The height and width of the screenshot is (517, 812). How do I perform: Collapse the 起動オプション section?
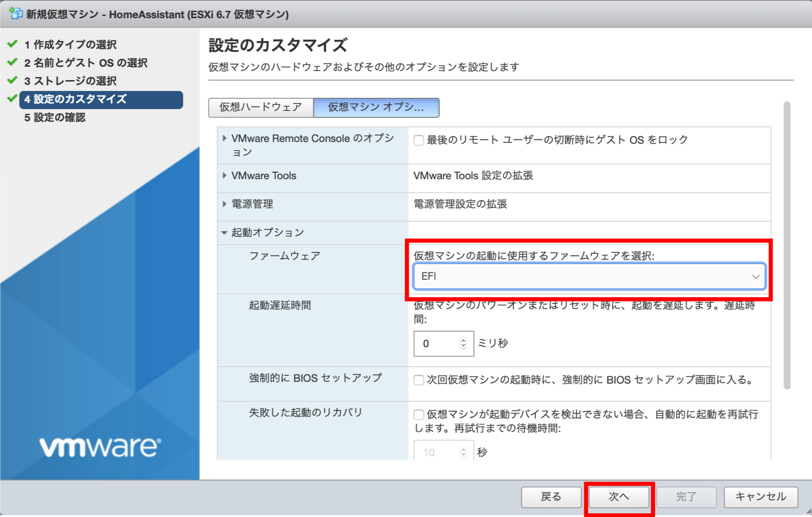225,233
